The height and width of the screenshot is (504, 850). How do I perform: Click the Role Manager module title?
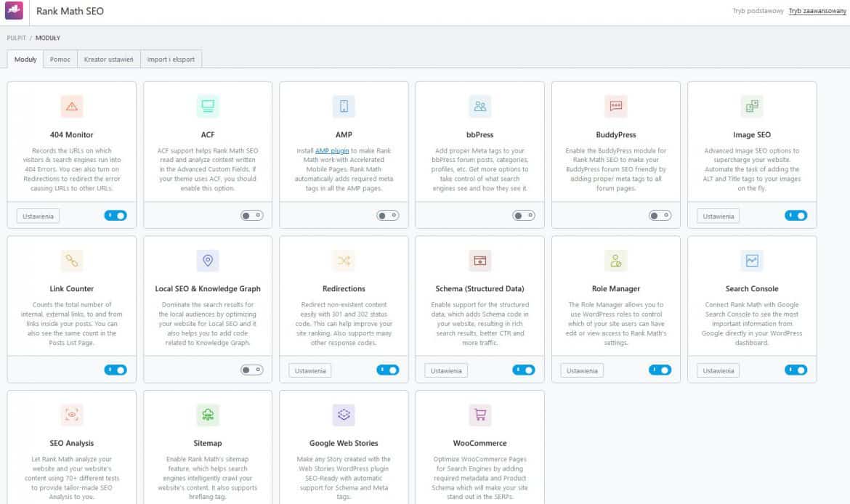point(616,288)
